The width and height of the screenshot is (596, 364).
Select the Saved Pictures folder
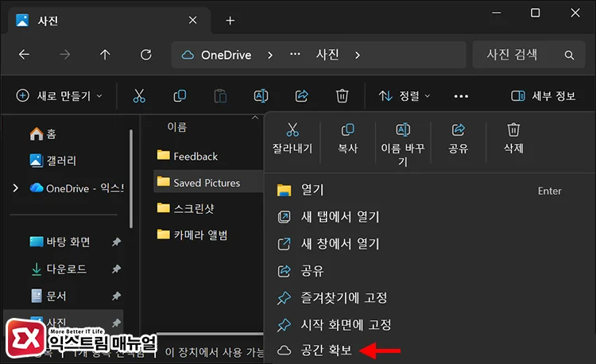click(x=198, y=182)
